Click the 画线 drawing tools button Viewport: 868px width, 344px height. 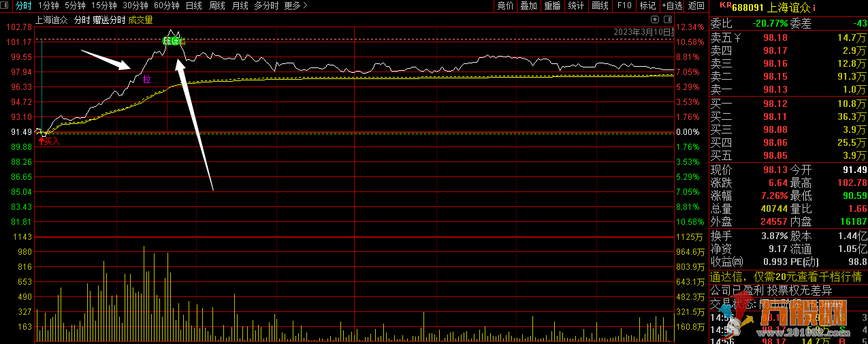click(600, 5)
